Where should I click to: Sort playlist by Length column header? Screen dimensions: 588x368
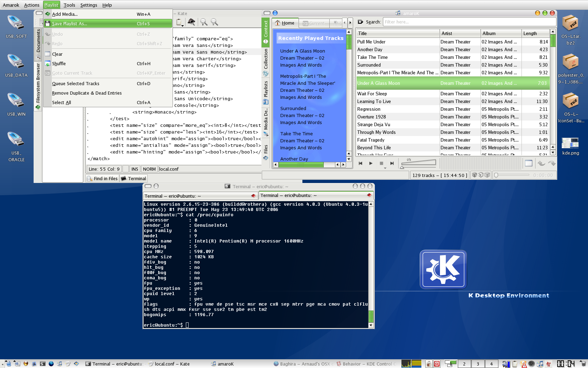[535, 33]
